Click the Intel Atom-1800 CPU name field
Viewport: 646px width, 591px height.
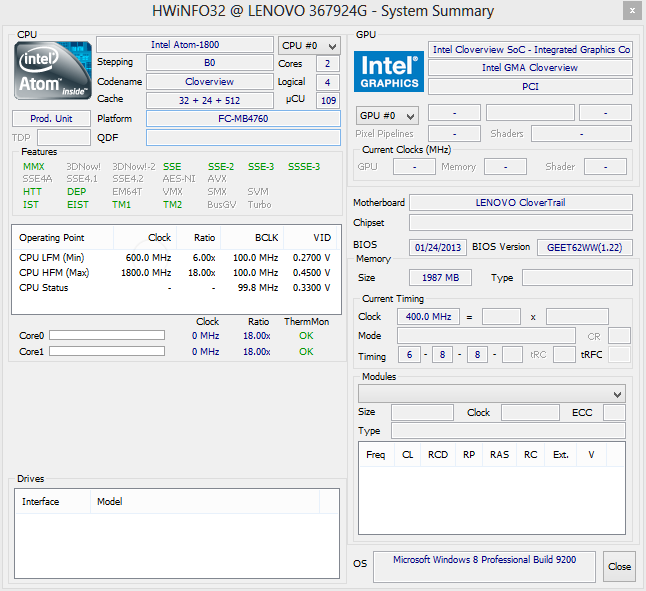tap(185, 45)
